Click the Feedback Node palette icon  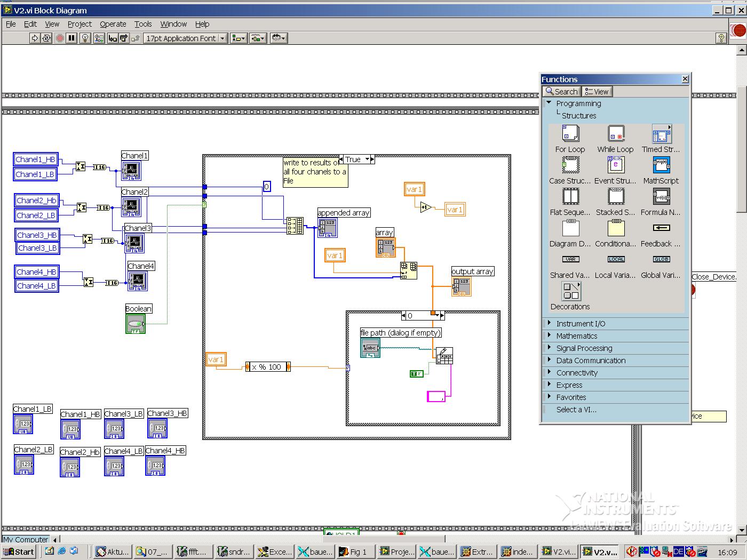(x=661, y=228)
